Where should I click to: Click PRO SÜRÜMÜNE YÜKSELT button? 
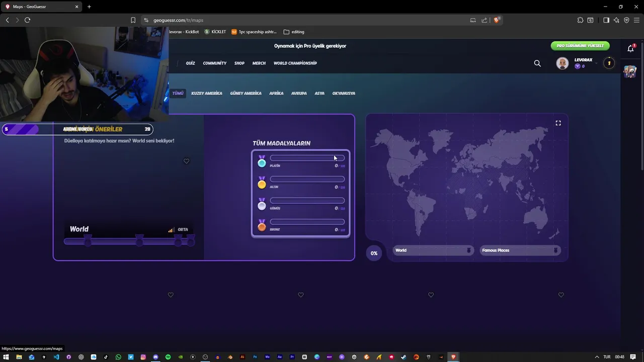pyautogui.click(x=580, y=46)
